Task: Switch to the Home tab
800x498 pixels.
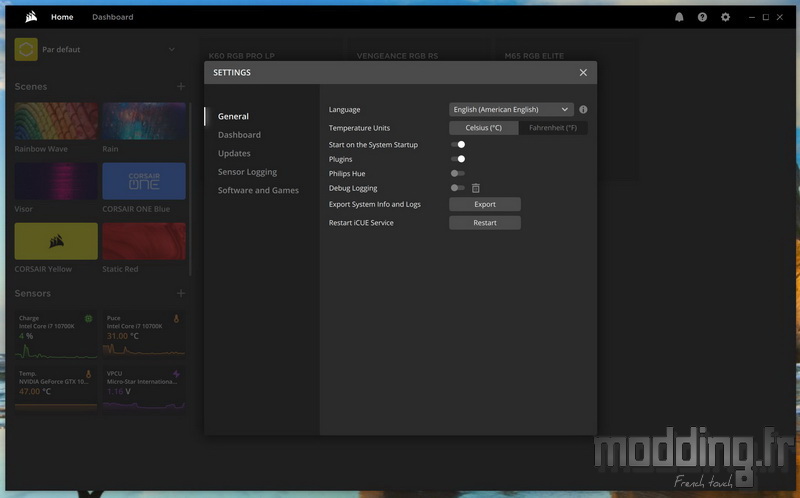Action: pos(62,17)
